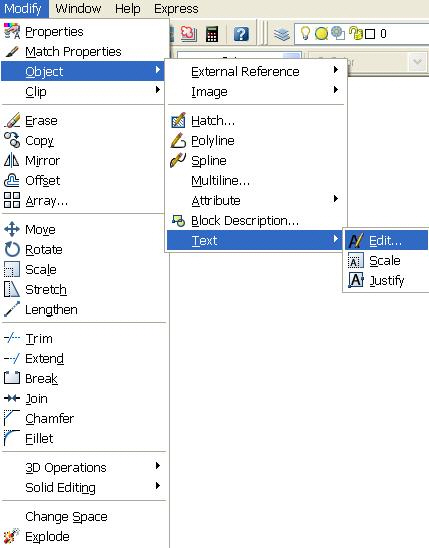Screen dimensions: 429x548
Task: Click the Erase tool icon
Action: (x=12, y=121)
